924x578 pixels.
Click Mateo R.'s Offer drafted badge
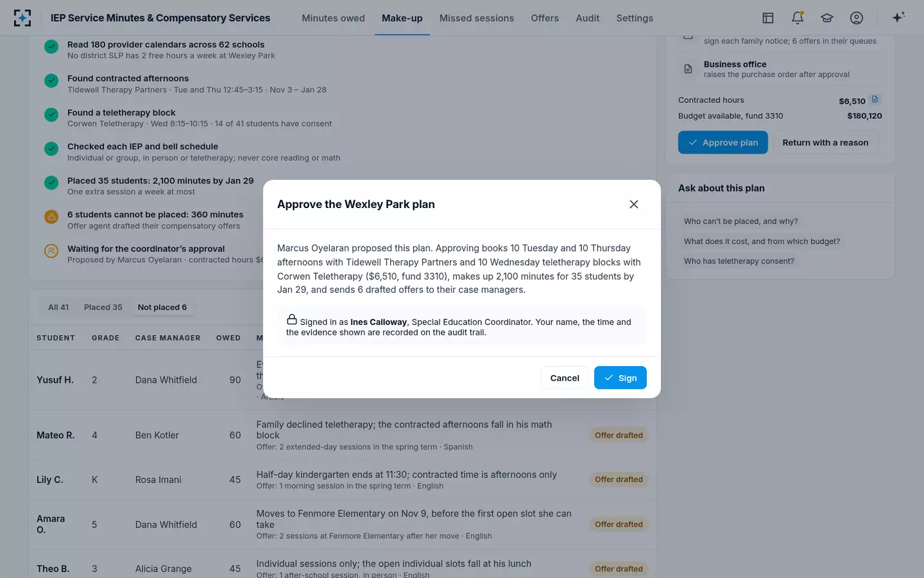coord(619,435)
